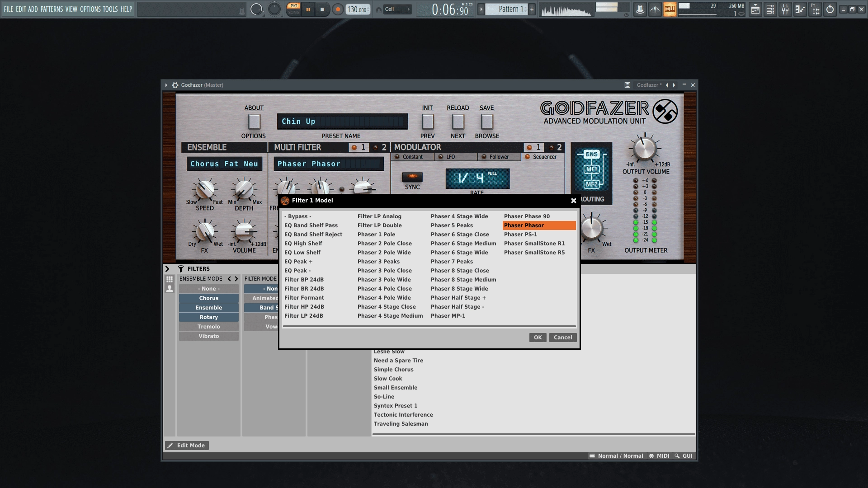Open Godfazer plugin options gear
Viewport: 868px width, 488px height.
point(175,85)
